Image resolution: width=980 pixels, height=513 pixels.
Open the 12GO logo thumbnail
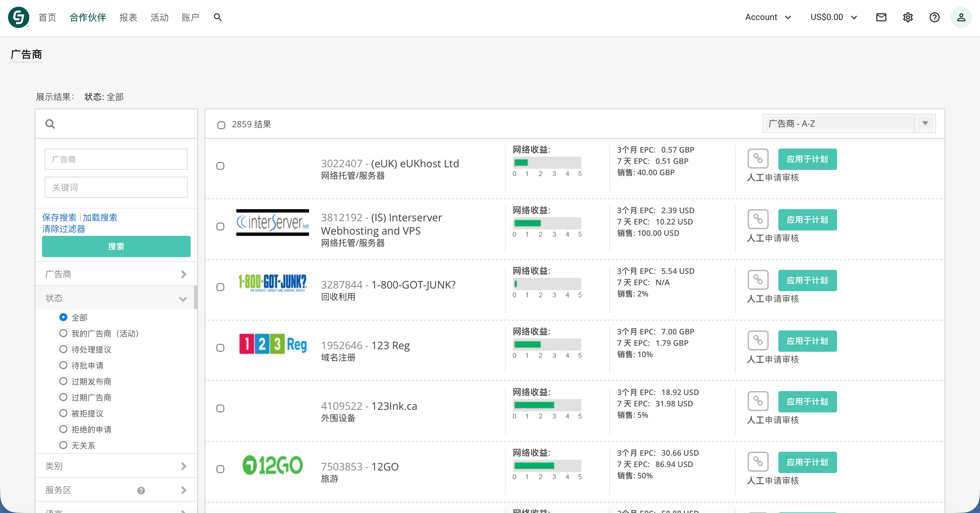(272, 465)
